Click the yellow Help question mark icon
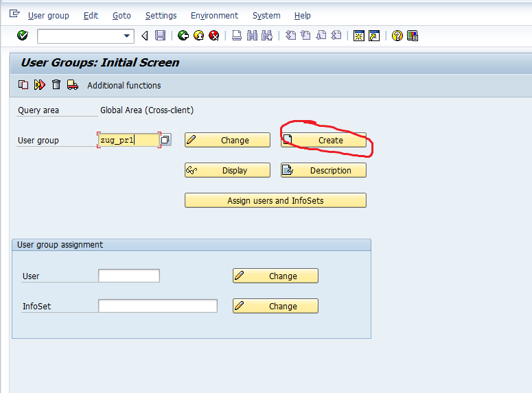The height and width of the screenshot is (393, 532). tap(397, 36)
